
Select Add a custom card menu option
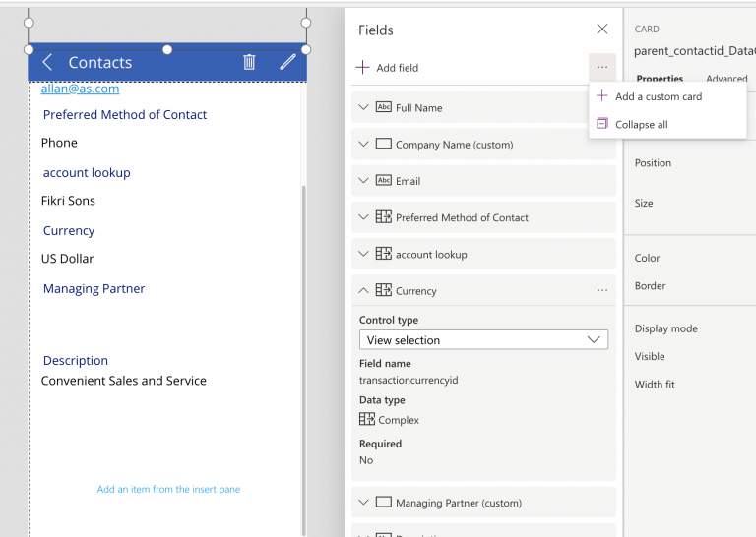tap(658, 96)
